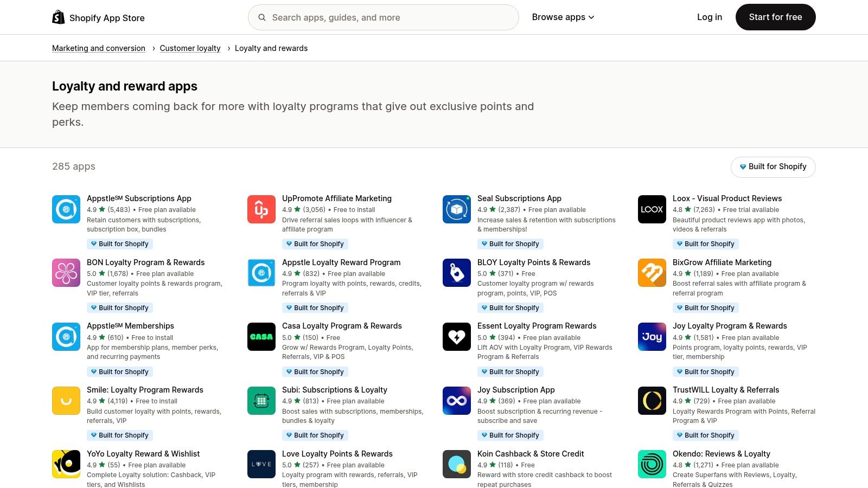Click the Start for free button
The image size is (868, 488).
tap(775, 17)
